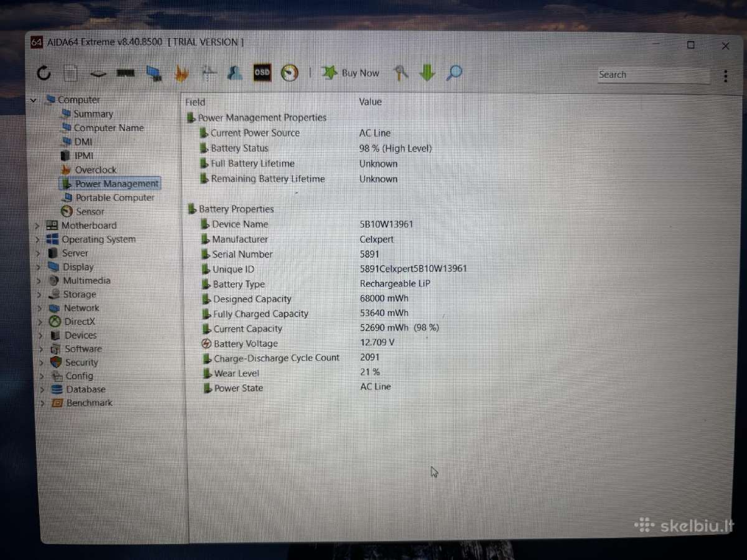The width and height of the screenshot is (747, 560).
Task: Select the Security category
Action: (x=74, y=362)
